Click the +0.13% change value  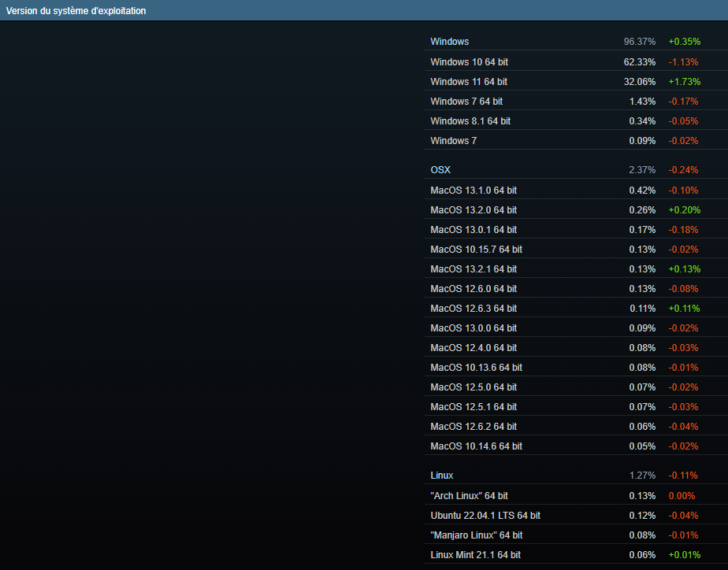click(x=685, y=269)
